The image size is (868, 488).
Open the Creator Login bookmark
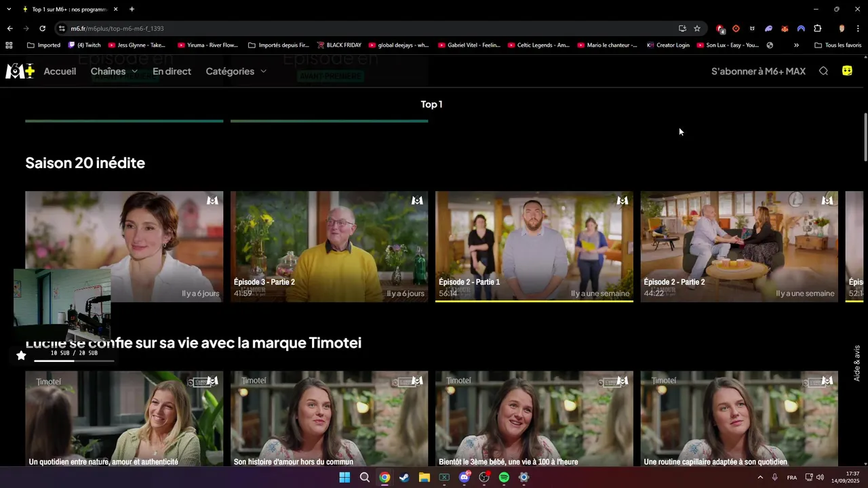pos(668,45)
